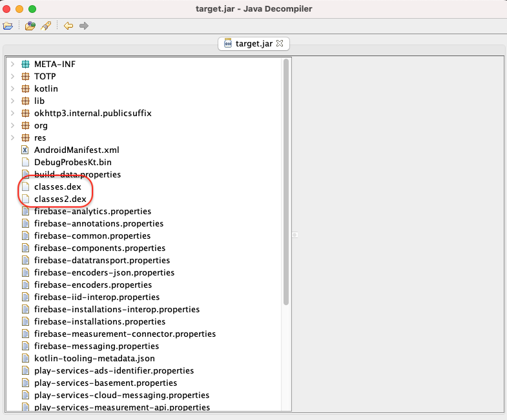
Task: Click the firebase-analytics.properties file icon
Action: click(x=25, y=212)
